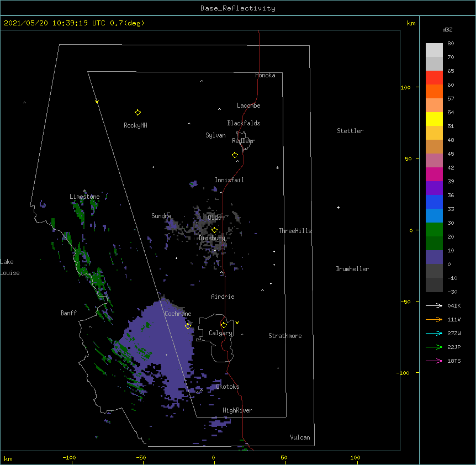Click the Strathmore label

pos(285,336)
